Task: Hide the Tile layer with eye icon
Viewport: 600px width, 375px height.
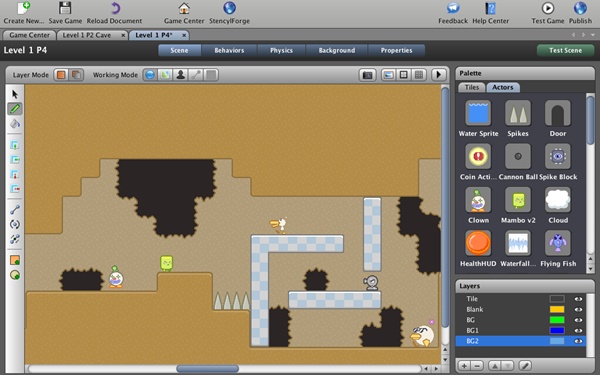Action: pyautogui.click(x=578, y=299)
